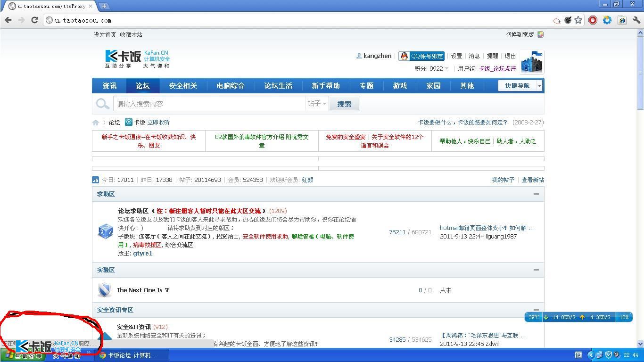Click the castle user avatar
This screenshot has width=644, height=362.
pos(532,62)
